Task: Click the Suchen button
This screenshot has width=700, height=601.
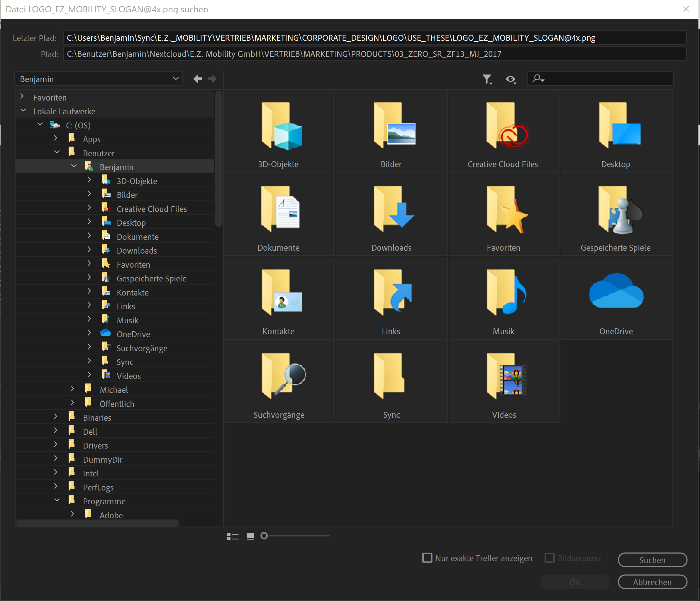Action: click(653, 558)
